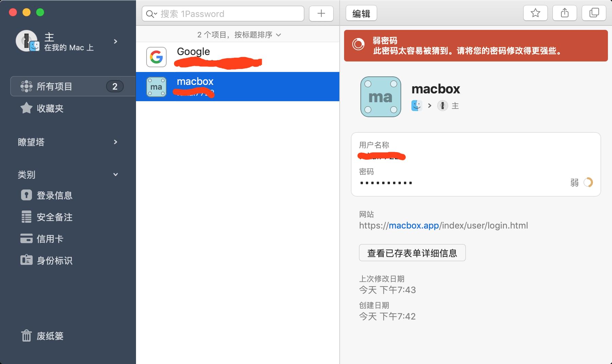Select 收藏夹 favorites in sidebar

50,108
